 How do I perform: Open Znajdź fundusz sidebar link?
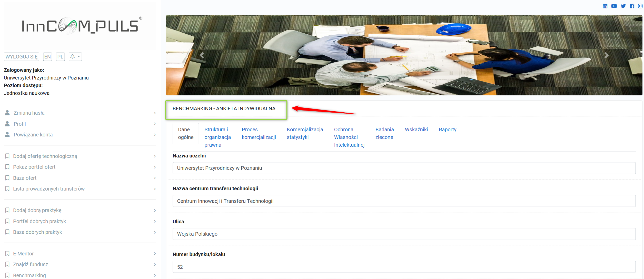(x=31, y=264)
